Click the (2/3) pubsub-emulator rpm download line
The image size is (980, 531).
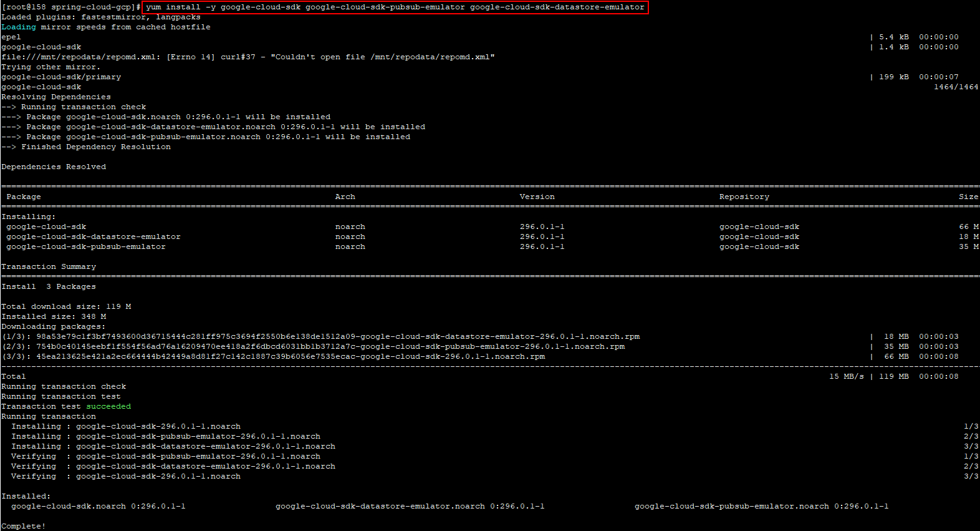coord(313,347)
